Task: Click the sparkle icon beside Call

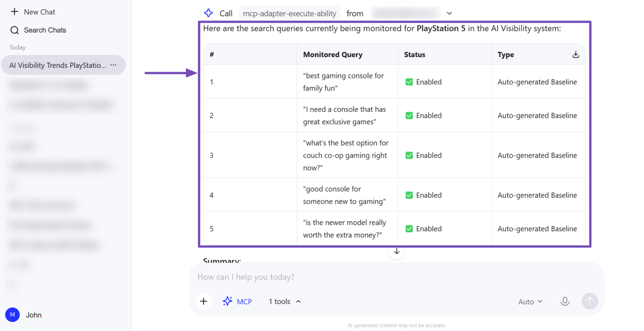Action: (208, 13)
